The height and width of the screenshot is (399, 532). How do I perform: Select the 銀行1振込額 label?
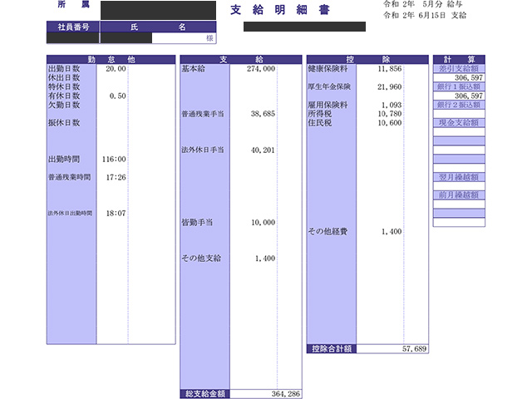(x=459, y=86)
